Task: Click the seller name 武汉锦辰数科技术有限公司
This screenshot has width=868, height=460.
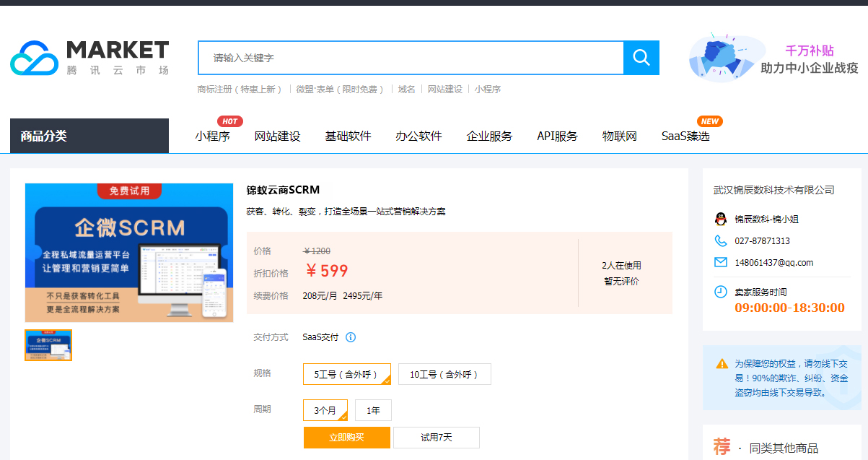Action: [x=773, y=190]
